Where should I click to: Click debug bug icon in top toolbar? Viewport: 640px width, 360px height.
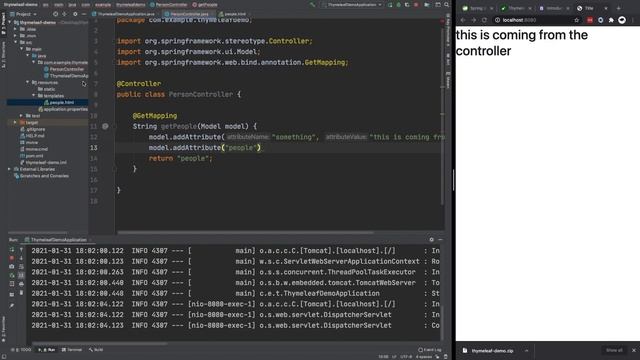click(x=399, y=5)
